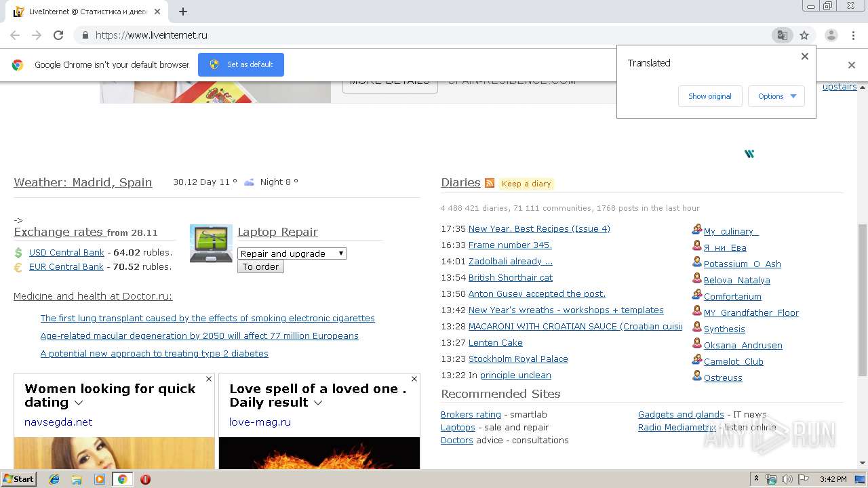Click Set as default button
Screen dimensions: 868x488
241,65
